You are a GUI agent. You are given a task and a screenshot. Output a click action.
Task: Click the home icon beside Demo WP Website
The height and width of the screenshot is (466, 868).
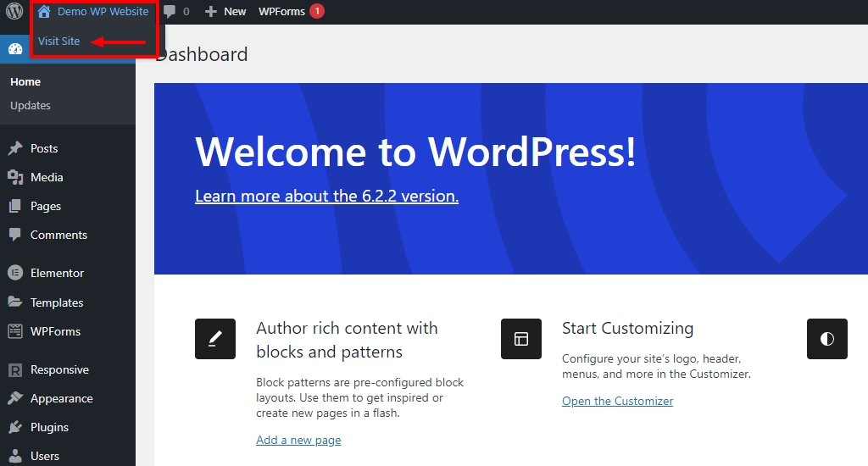click(44, 11)
